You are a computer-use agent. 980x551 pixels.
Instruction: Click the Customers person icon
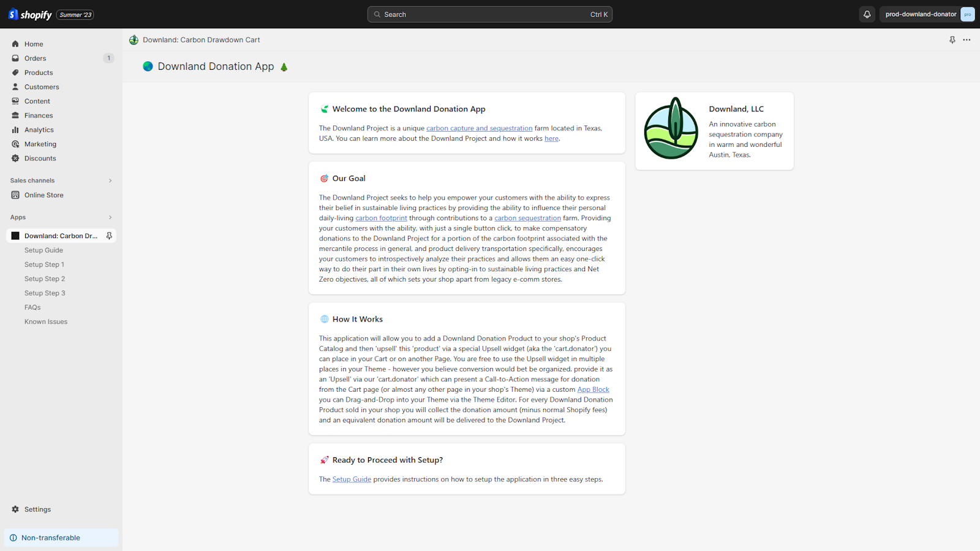click(15, 87)
